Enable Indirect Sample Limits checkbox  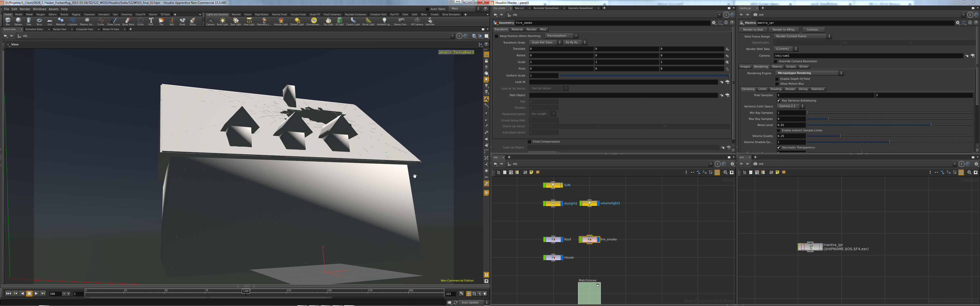point(778,130)
